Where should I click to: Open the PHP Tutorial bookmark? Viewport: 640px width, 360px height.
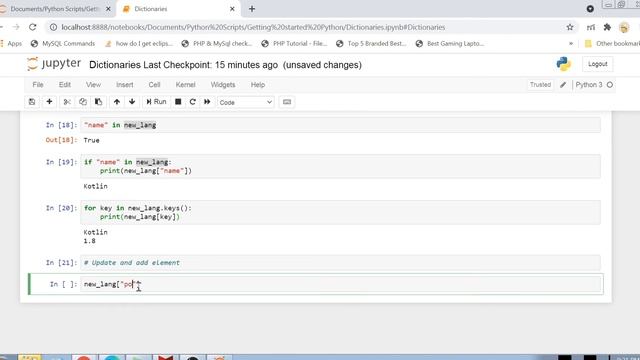click(294, 44)
